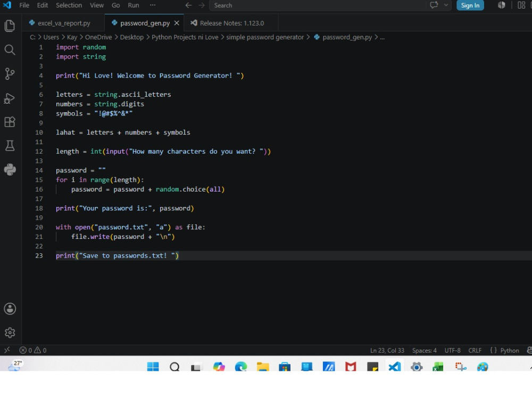Open Windows Search from the taskbar
Viewport: 532px width, 399px height.
(174, 367)
